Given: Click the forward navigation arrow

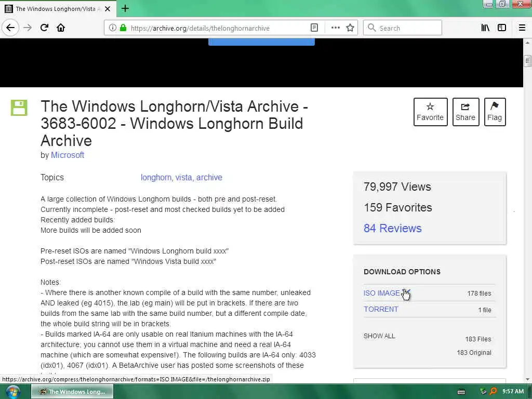Looking at the screenshot, I should [x=28, y=28].
